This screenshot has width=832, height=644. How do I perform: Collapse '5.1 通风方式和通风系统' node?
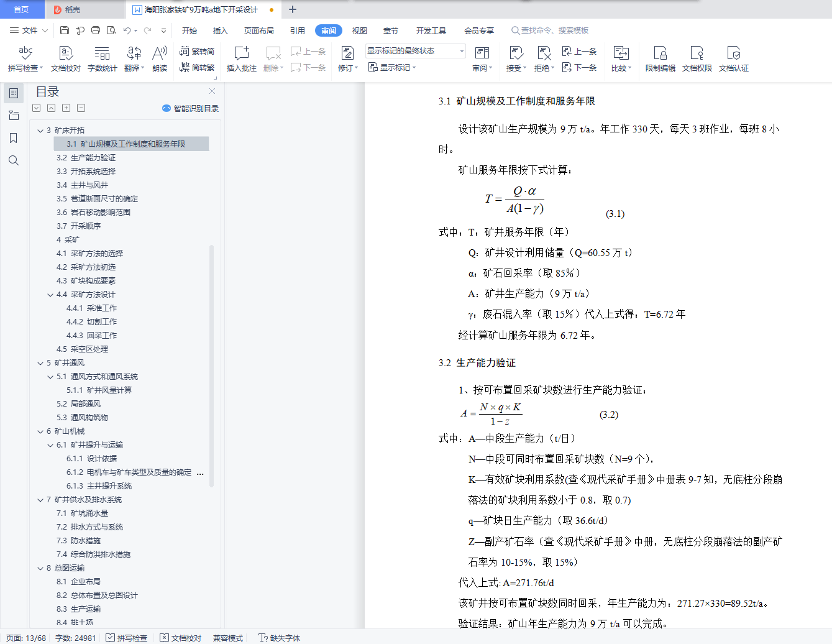(50, 377)
